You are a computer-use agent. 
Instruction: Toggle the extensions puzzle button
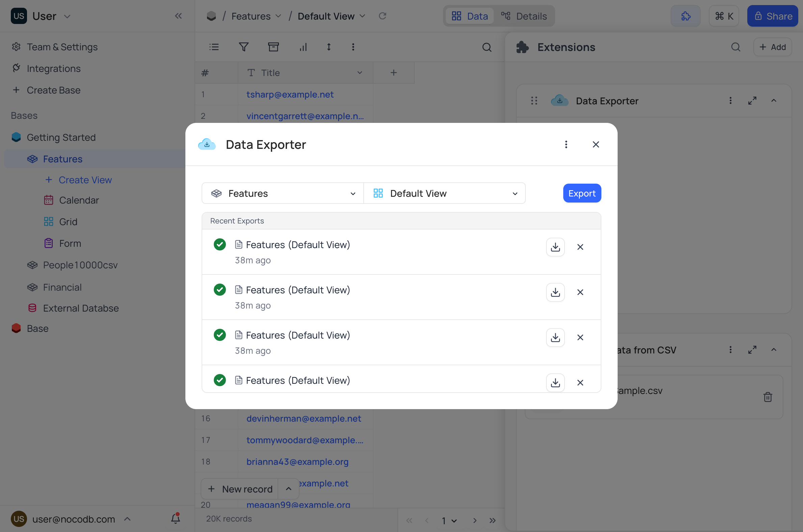(685, 16)
